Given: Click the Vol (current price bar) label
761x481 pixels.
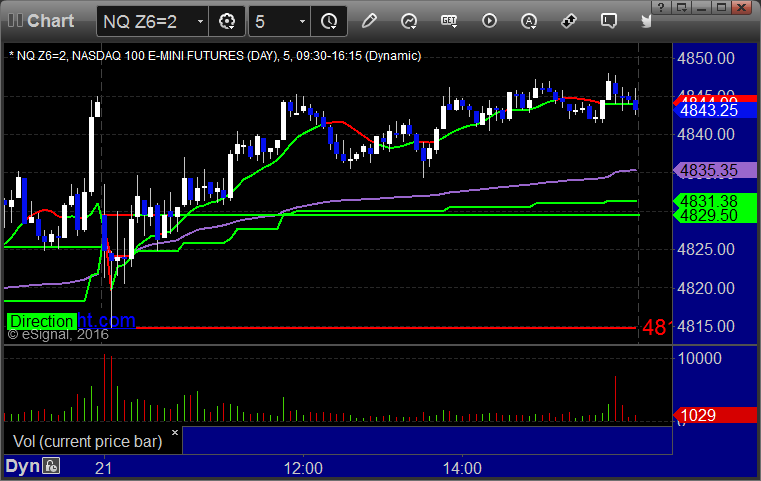Looking at the screenshot, I should pos(87,441).
